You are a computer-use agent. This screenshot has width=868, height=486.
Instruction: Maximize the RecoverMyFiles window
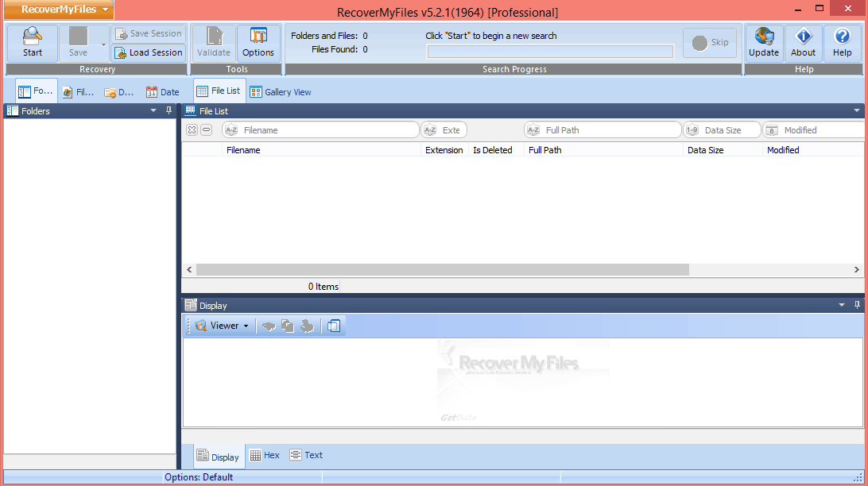pos(820,8)
